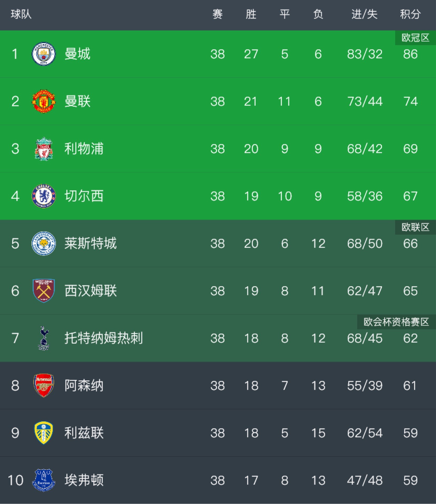The image size is (436, 504).
Task: Click the West Ham United crest
Action: click(43, 291)
